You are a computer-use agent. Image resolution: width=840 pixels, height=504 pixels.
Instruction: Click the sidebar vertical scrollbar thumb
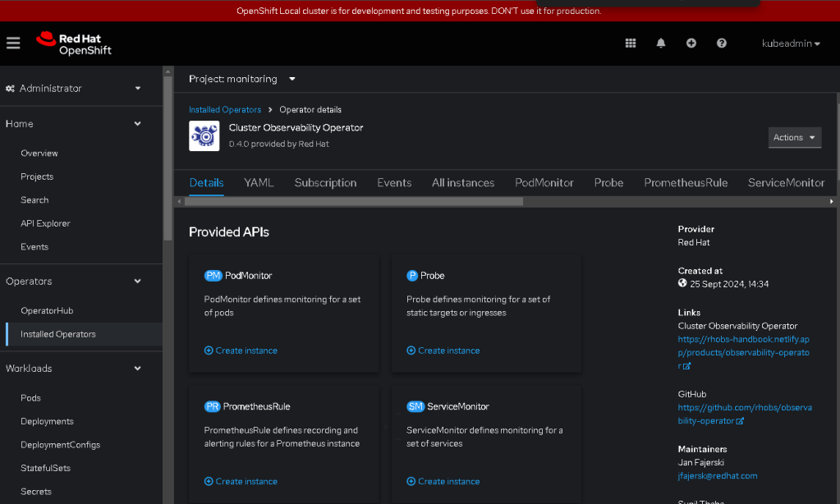click(x=168, y=158)
